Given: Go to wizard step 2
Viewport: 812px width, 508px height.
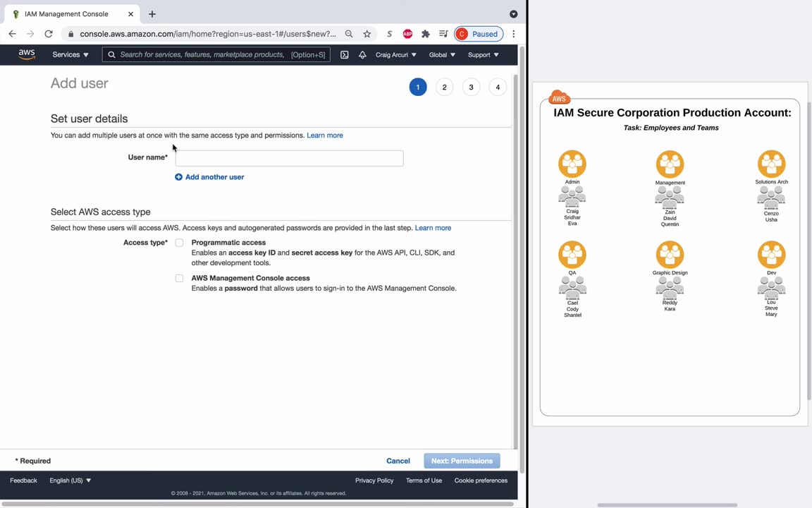Looking at the screenshot, I should click(x=444, y=87).
